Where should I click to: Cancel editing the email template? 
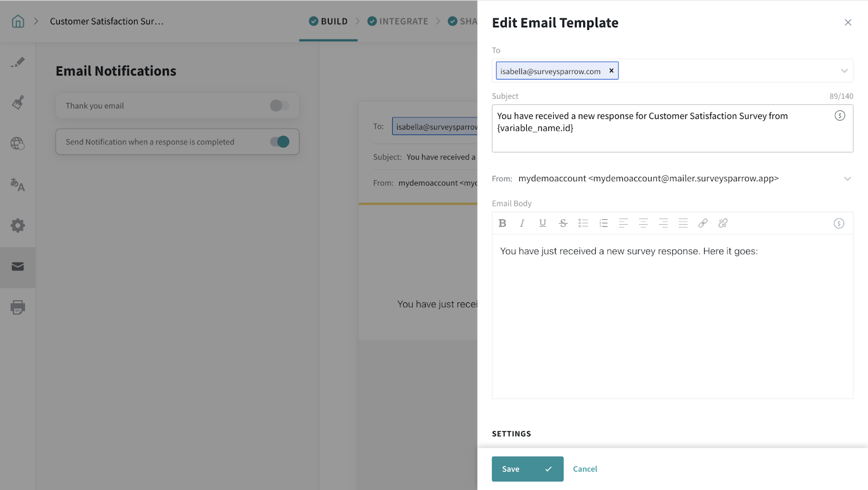585,469
